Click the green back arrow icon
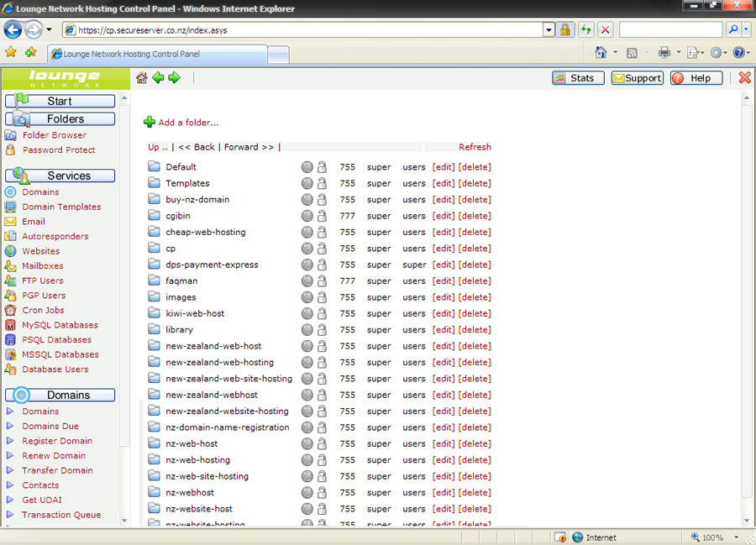The width and height of the screenshot is (756, 545). [158, 78]
